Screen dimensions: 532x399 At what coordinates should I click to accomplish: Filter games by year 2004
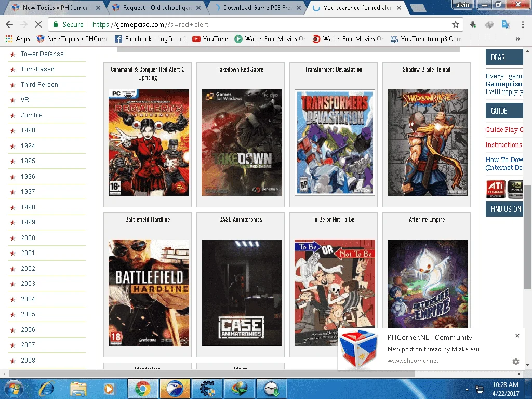tap(28, 299)
